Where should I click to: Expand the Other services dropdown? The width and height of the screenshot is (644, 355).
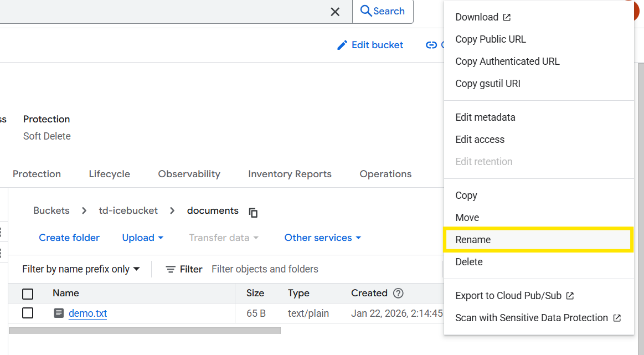point(322,238)
